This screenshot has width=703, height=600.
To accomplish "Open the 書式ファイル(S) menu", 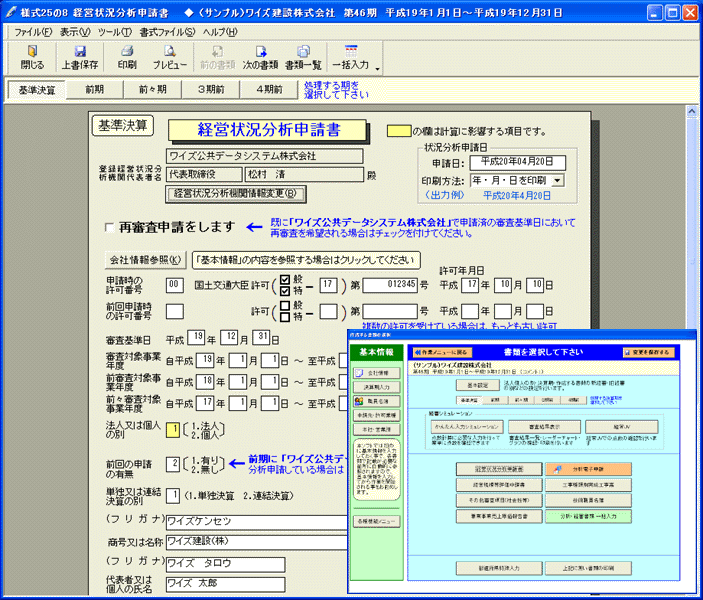I will coord(167,32).
